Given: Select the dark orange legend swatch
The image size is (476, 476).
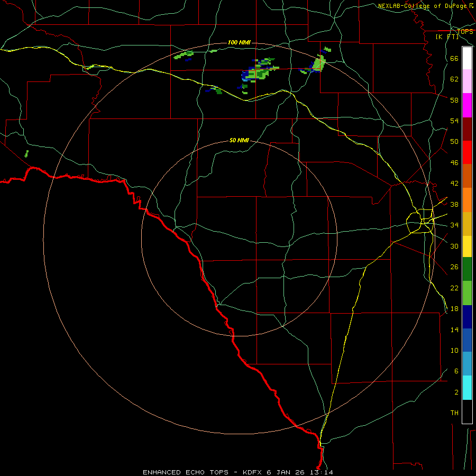Looking at the screenshot, I should [467, 176].
